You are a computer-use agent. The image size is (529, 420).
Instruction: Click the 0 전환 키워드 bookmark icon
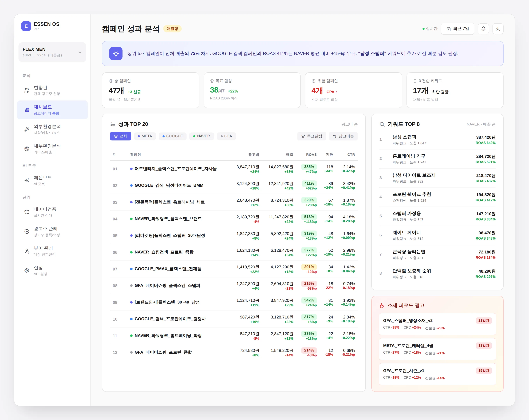[x=415, y=81]
